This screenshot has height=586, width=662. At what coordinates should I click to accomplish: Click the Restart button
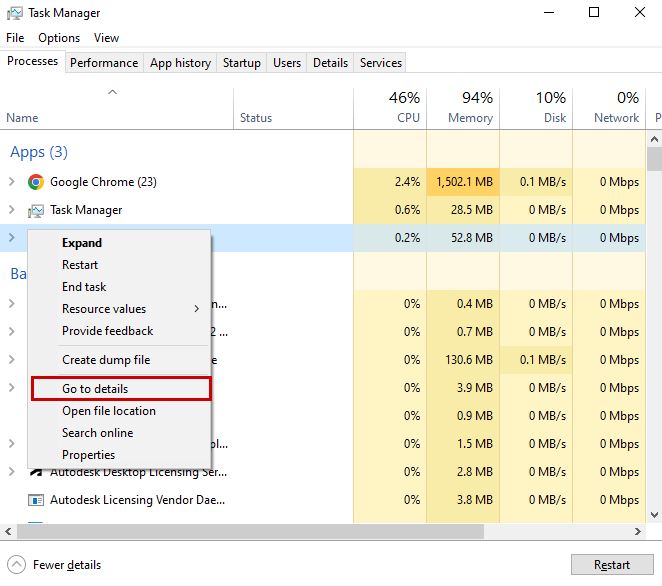(611, 565)
